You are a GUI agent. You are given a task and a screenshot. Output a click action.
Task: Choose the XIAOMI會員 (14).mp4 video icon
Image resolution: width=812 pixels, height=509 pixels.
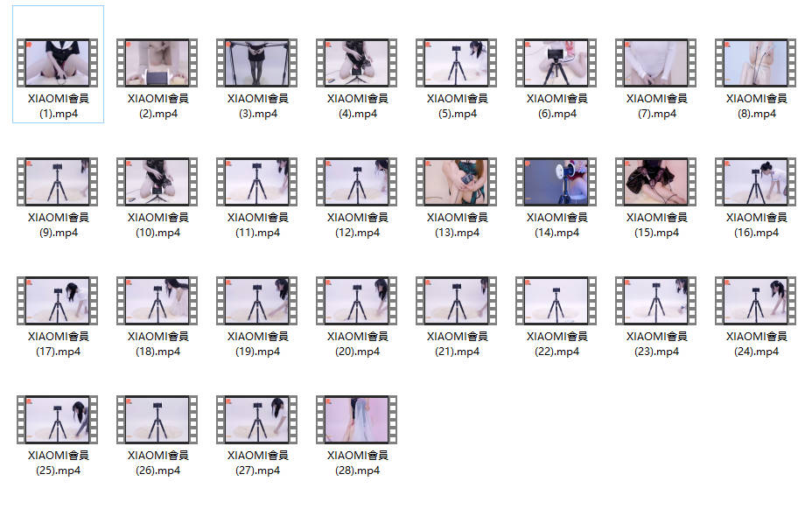tap(556, 182)
